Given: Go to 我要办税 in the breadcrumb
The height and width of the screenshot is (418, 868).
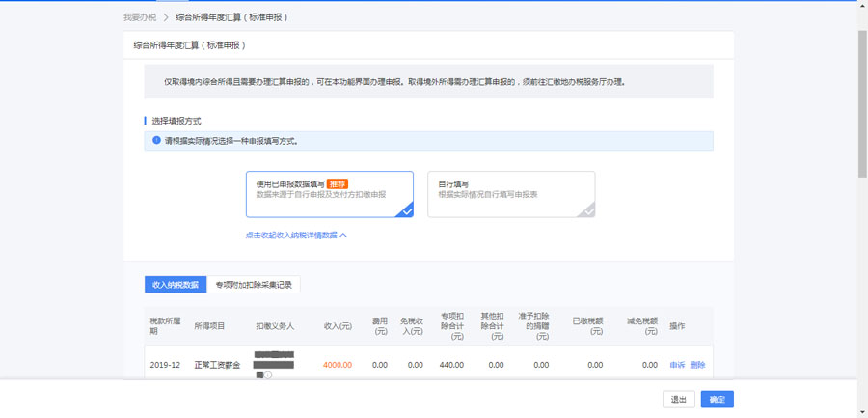Looking at the screenshot, I should 139,17.
